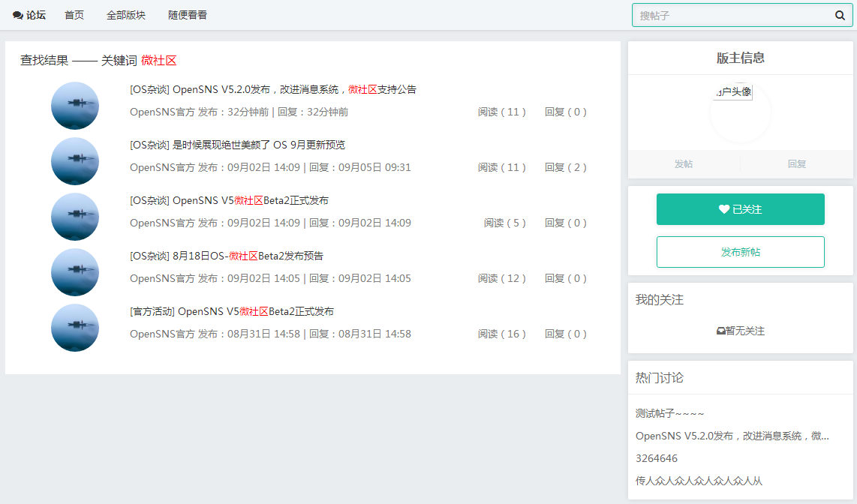This screenshot has height=504, width=857.
Task: Open post OpenSNS V5.2.0发布，改进消息系统
Action: (x=272, y=89)
